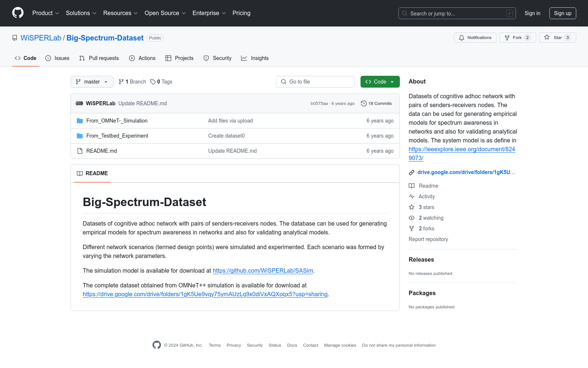Click the README.md file icon

tap(80, 151)
